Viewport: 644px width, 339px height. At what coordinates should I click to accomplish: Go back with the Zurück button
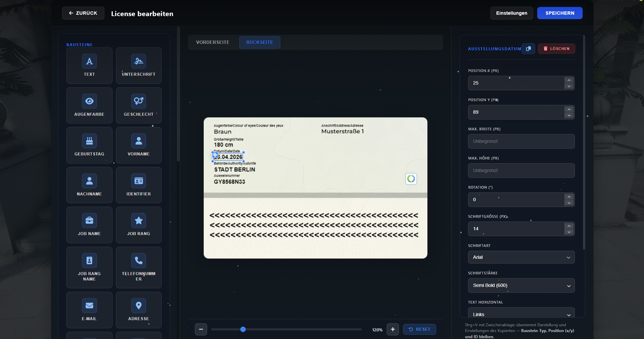tap(83, 13)
